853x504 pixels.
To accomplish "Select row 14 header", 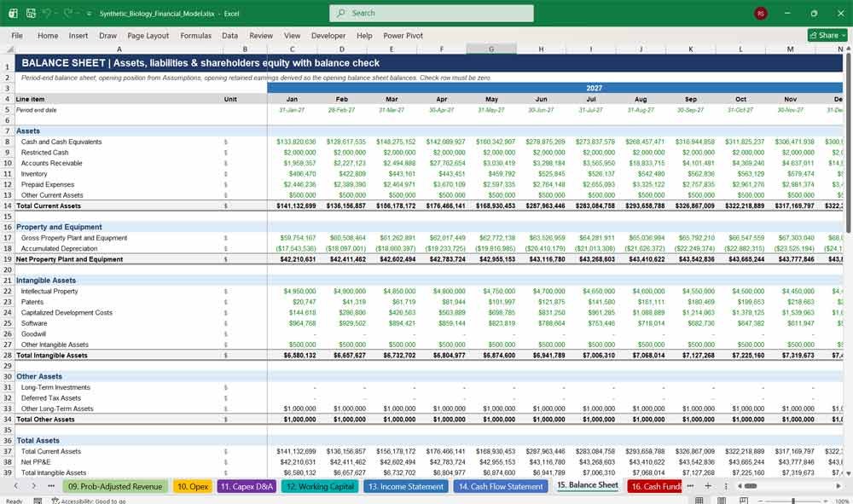I will pyautogui.click(x=8, y=206).
